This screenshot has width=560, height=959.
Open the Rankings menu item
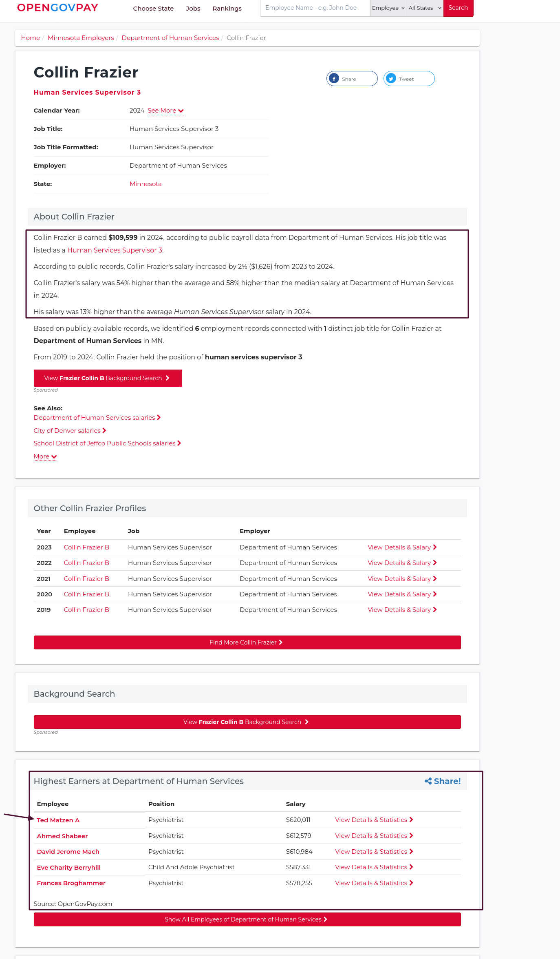point(227,9)
